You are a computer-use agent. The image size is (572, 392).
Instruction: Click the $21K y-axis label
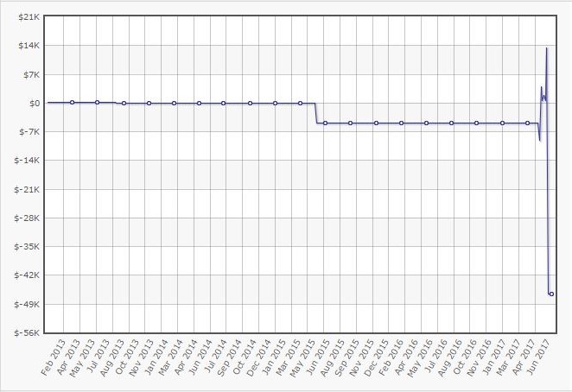(x=29, y=16)
